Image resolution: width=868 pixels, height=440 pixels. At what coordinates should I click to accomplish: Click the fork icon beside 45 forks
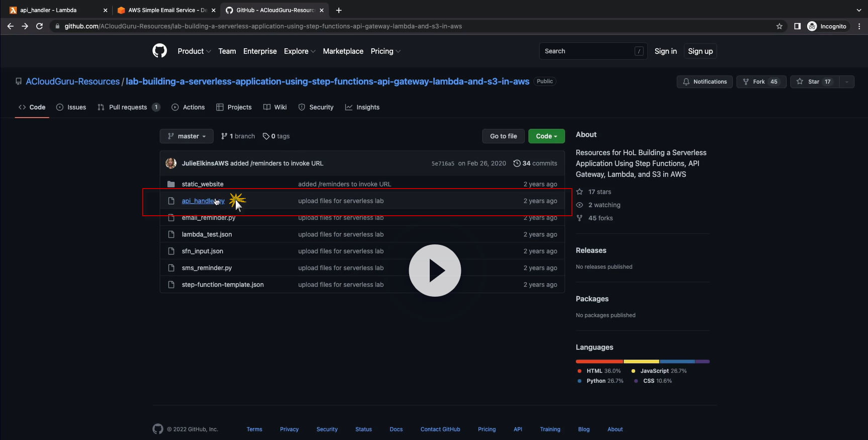click(x=580, y=218)
